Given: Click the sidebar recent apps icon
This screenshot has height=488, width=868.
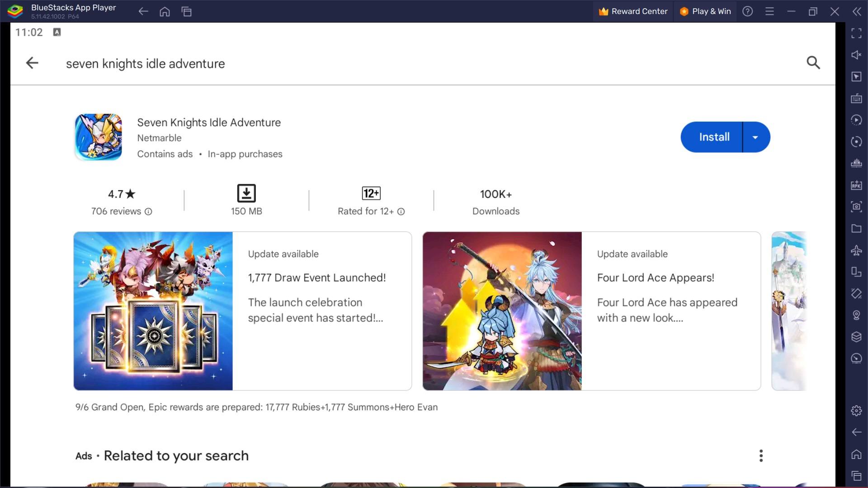Looking at the screenshot, I should pyautogui.click(x=856, y=475).
